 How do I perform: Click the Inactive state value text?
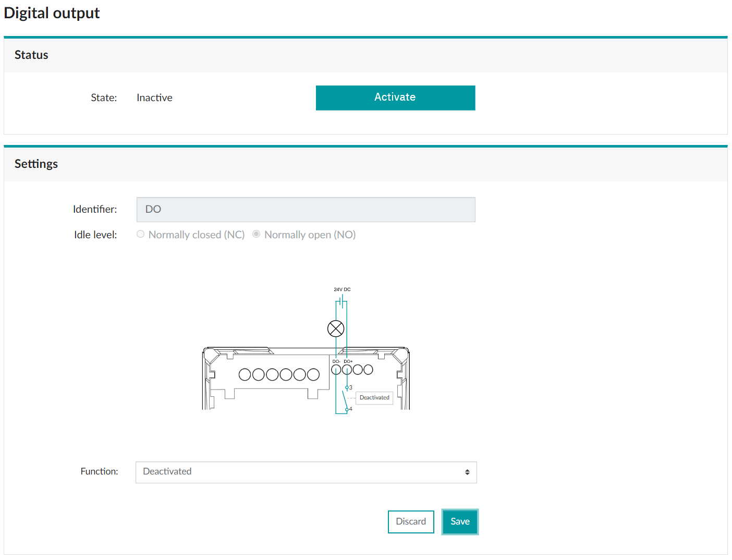[x=154, y=98]
